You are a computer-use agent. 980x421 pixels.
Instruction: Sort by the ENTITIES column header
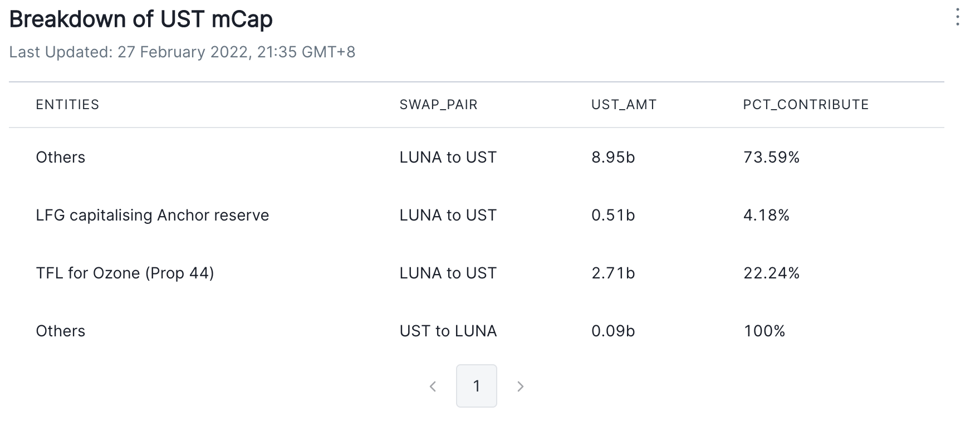(67, 105)
